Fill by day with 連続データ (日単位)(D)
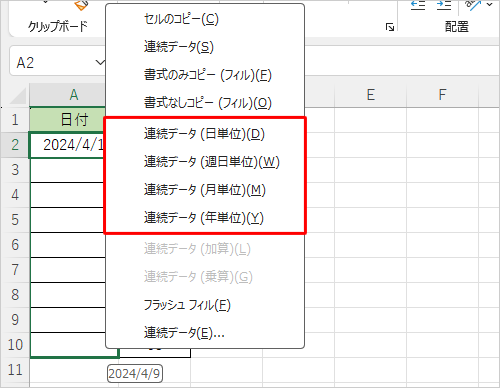 click(205, 134)
